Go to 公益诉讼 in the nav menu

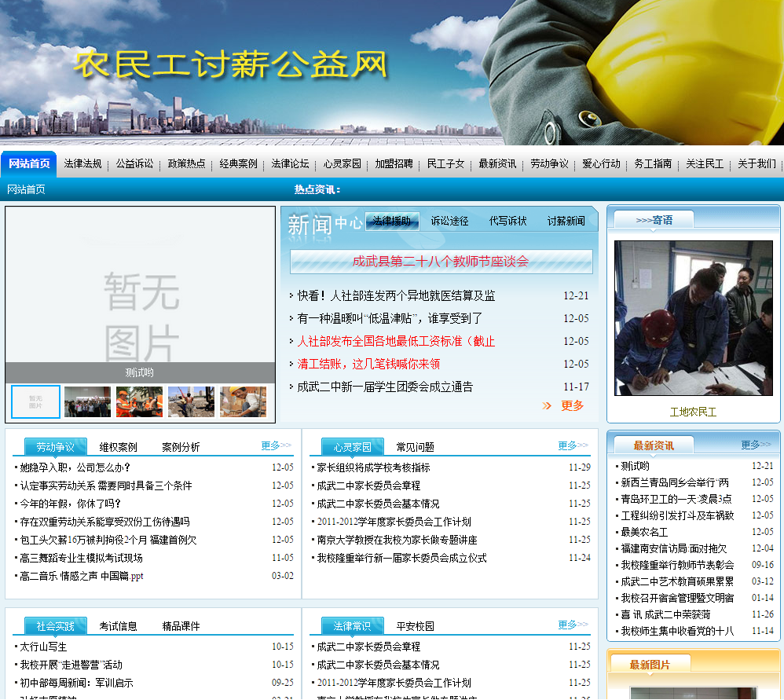(x=134, y=163)
